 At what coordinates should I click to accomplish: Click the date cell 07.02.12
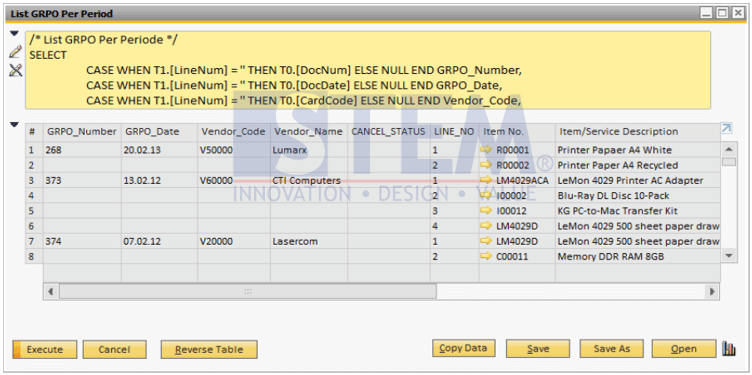159,242
